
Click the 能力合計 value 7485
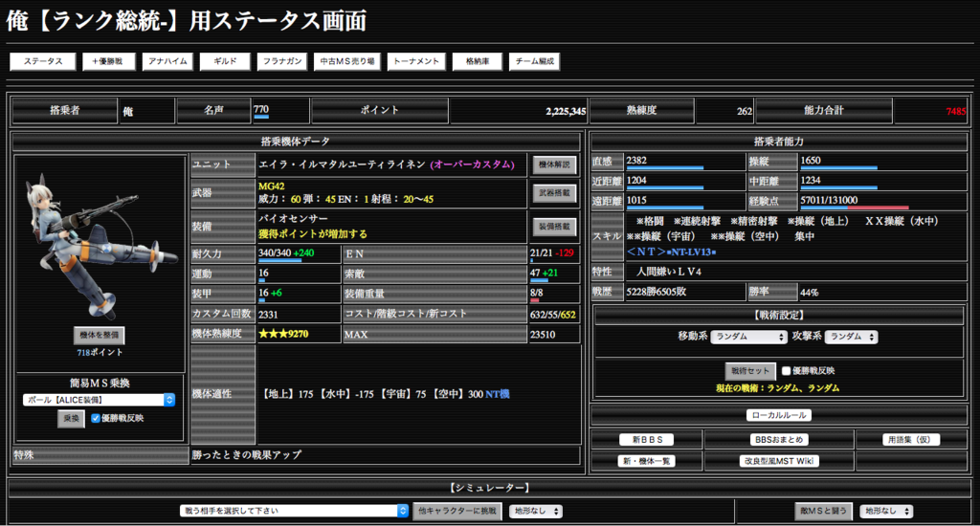pyautogui.click(x=956, y=111)
